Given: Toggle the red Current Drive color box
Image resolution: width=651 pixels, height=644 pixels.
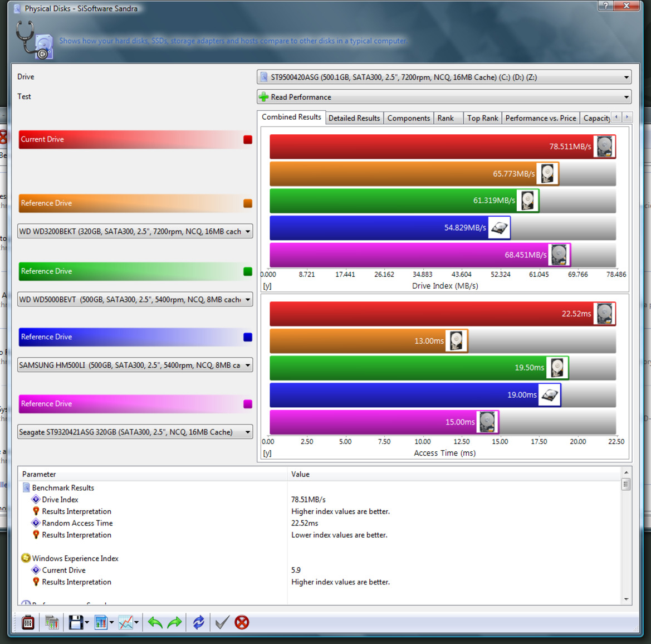Looking at the screenshot, I should [248, 139].
